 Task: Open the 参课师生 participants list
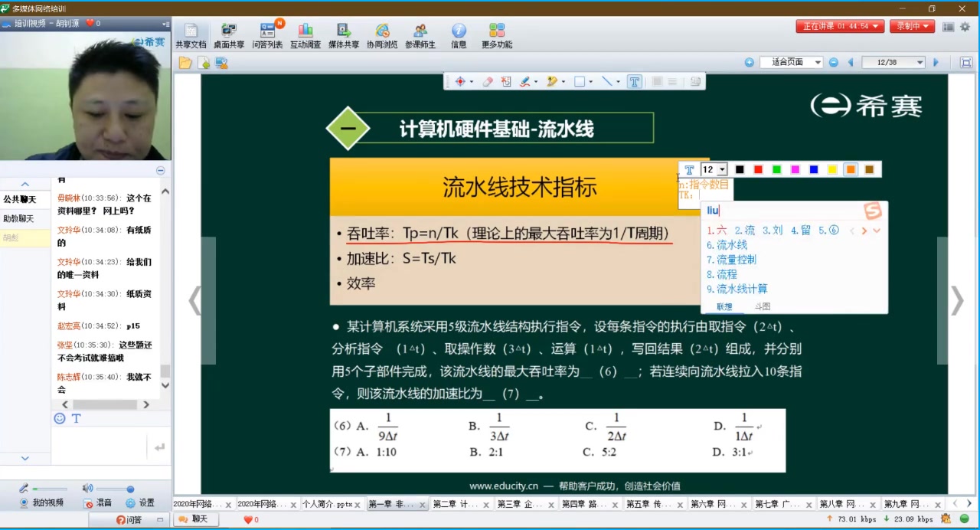point(421,34)
